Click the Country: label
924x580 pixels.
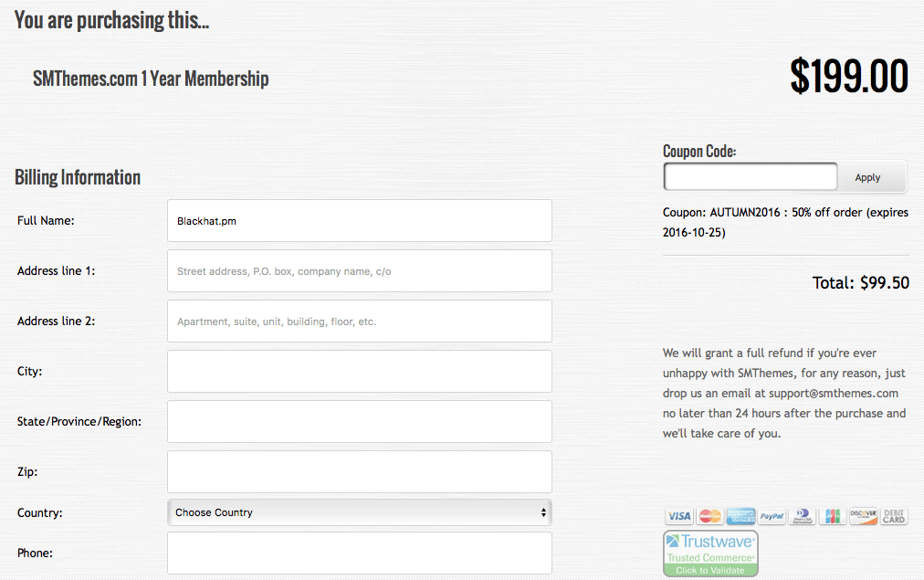(39, 512)
